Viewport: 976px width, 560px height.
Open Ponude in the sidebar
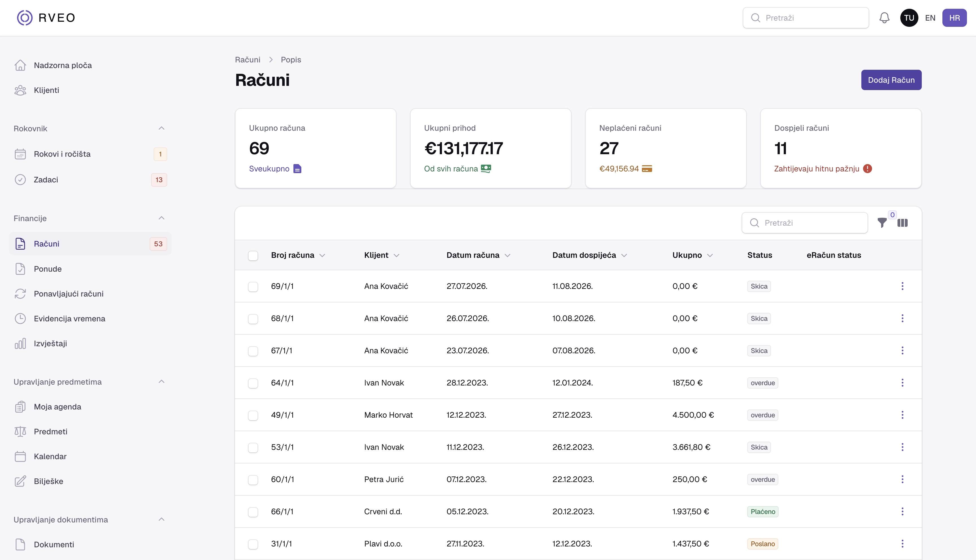pos(90,269)
